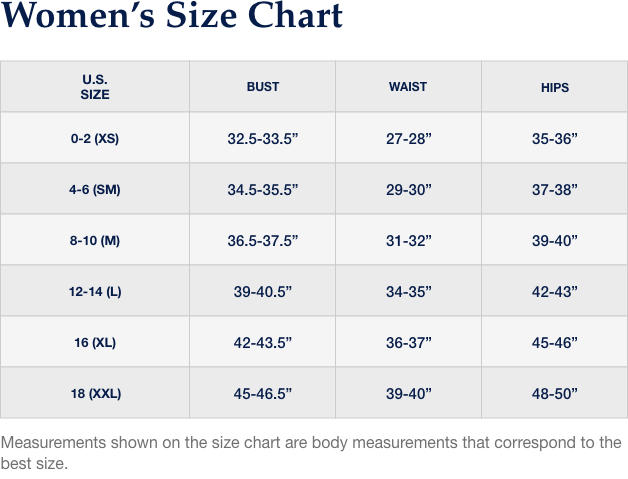Image resolution: width=628 pixels, height=479 pixels.
Task: Click the 32.5-33.5” bust measurement cell
Action: (x=263, y=139)
